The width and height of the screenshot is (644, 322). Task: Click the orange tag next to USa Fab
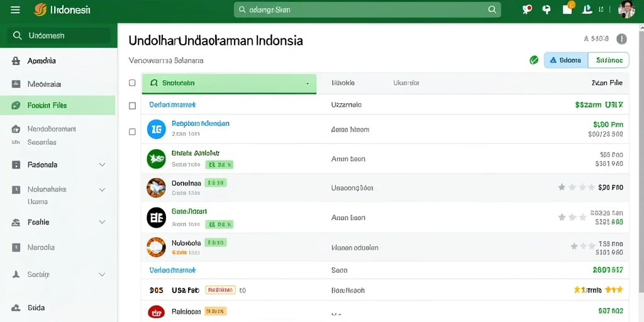click(220, 290)
